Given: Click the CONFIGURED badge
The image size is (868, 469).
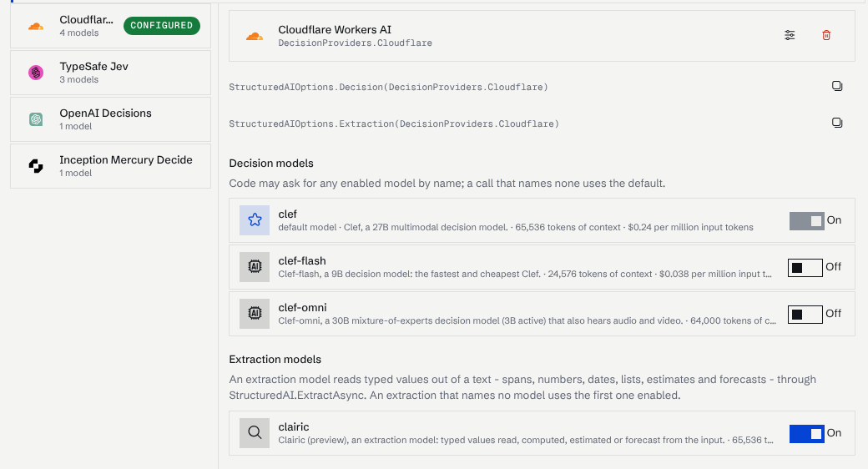Looking at the screenshot, I should pyautogui.click(x=162, y=26).
